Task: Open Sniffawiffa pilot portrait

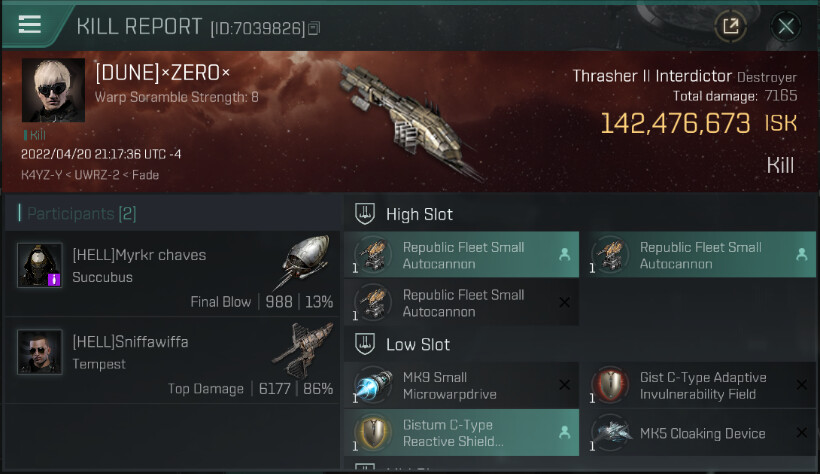Action: coord(40,352)
